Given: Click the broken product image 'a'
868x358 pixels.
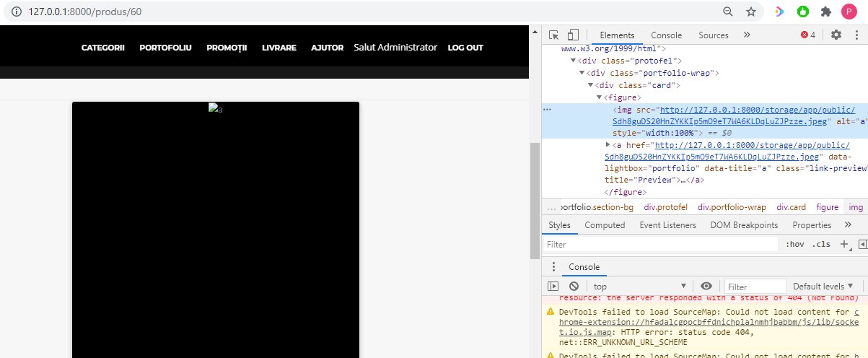Looking at the screenshot, I should 215,108.
